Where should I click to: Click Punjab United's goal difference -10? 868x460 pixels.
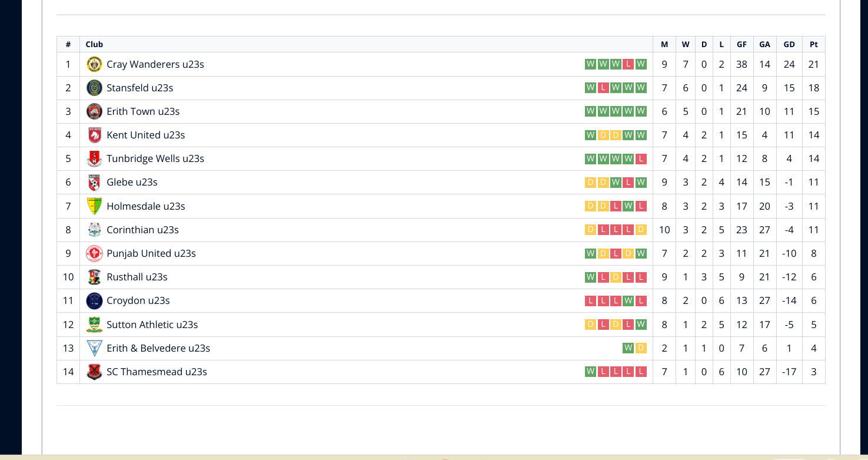[789, 253]
